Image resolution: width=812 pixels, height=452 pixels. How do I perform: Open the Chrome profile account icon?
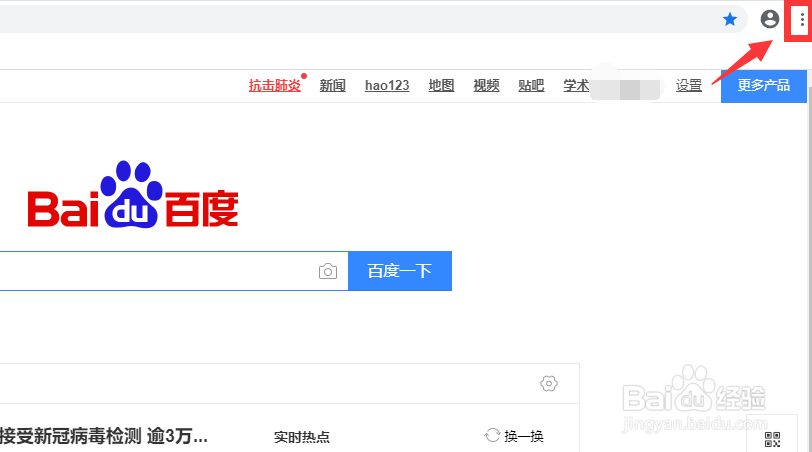770,19
